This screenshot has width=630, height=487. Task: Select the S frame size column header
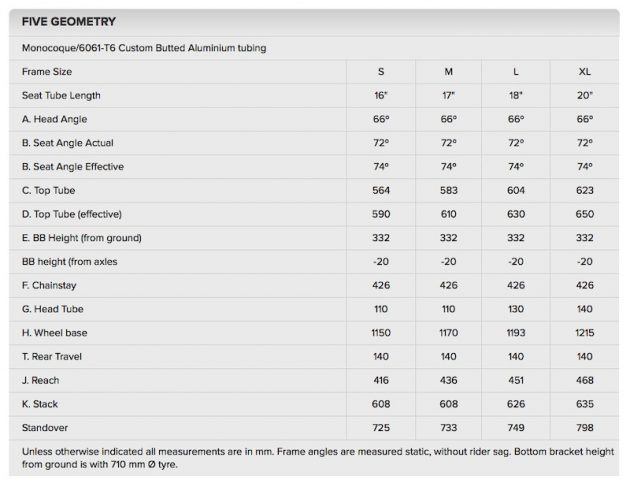[x=380, y=72]
